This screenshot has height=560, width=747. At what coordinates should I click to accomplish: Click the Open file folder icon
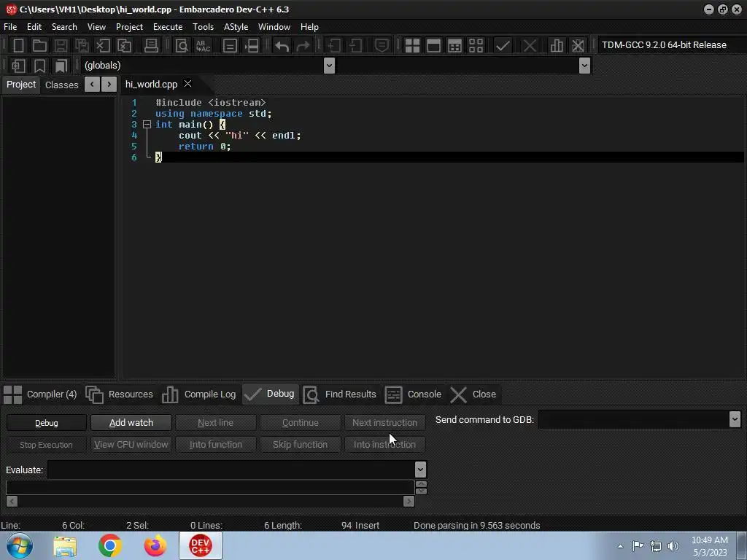(39, 46)
